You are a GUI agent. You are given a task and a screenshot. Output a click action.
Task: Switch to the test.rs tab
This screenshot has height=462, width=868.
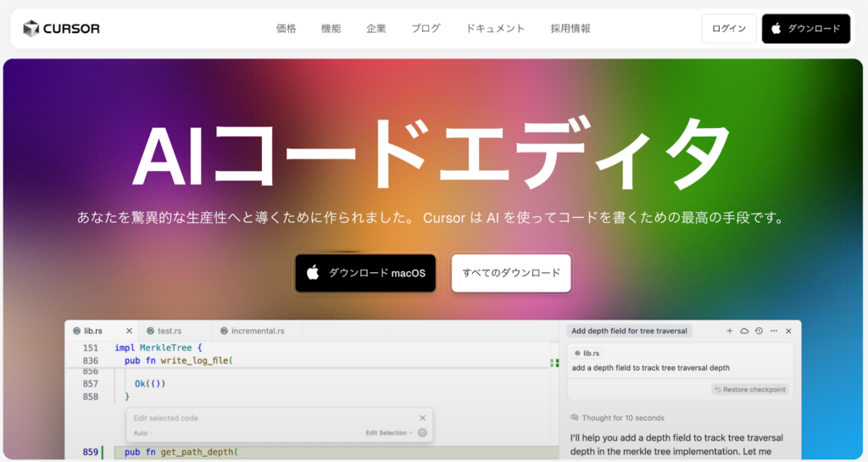(x=170, y=331)
